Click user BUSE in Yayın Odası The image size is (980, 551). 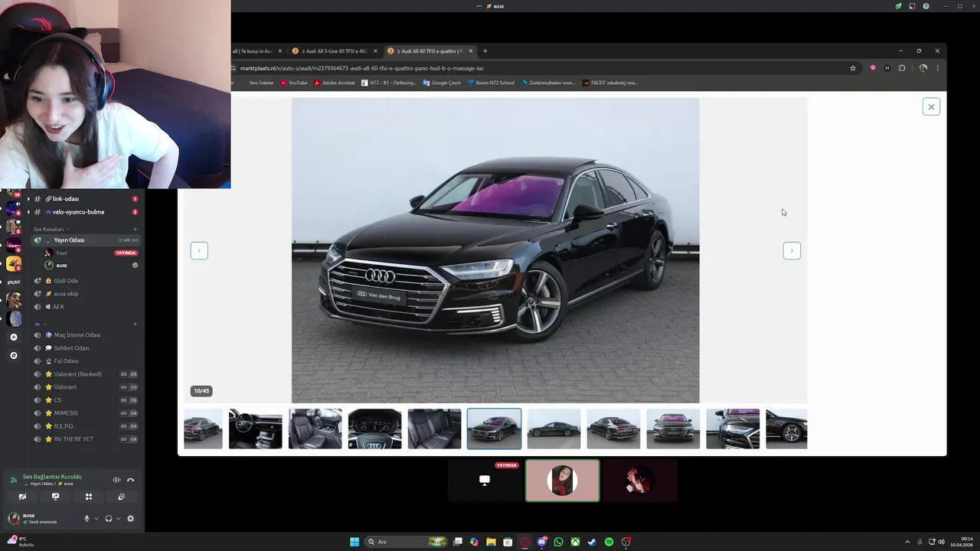click(91, 266)
